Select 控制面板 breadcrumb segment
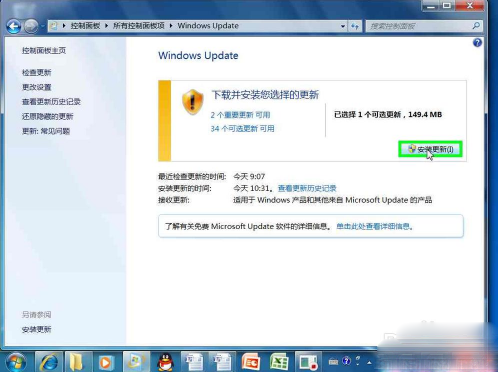This screenshot has width=498, height=372. tap(85, 26)
